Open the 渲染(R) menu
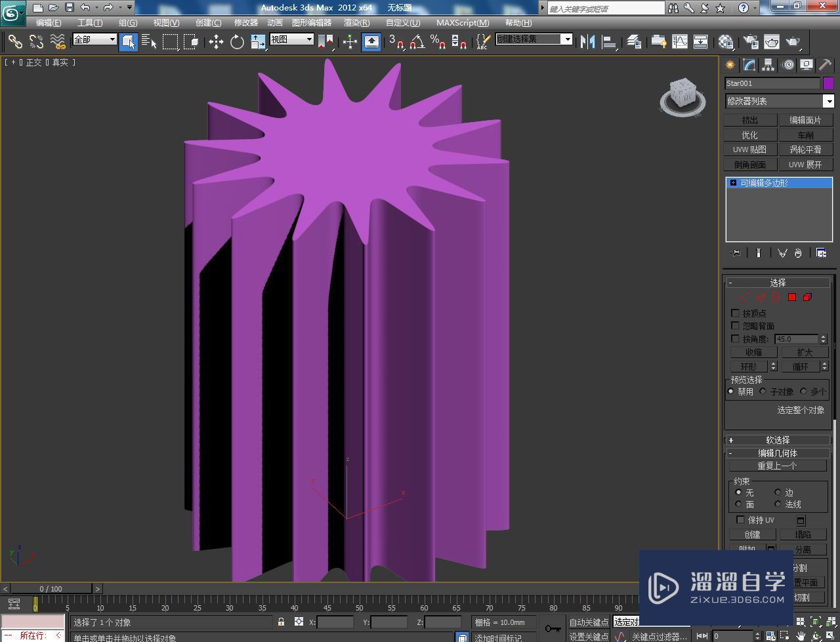Screen dimensions: 840x642 [x=356, y=22]
